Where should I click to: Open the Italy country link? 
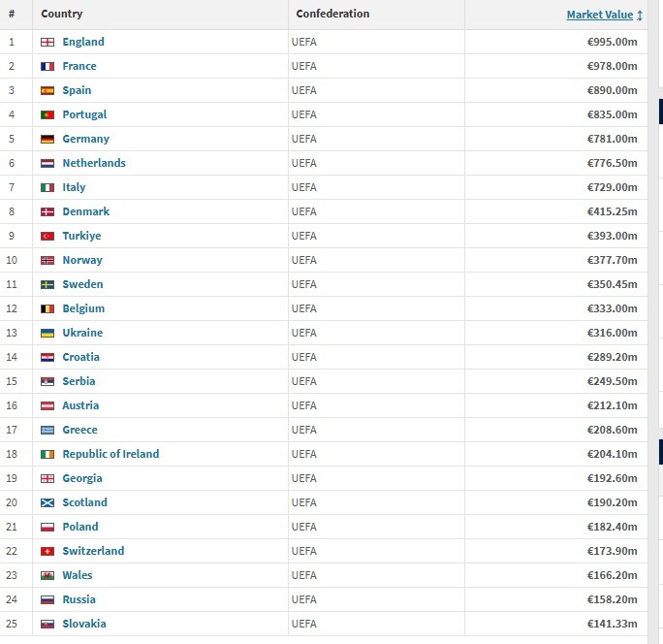pyautogui.click(x=74, y=187)
